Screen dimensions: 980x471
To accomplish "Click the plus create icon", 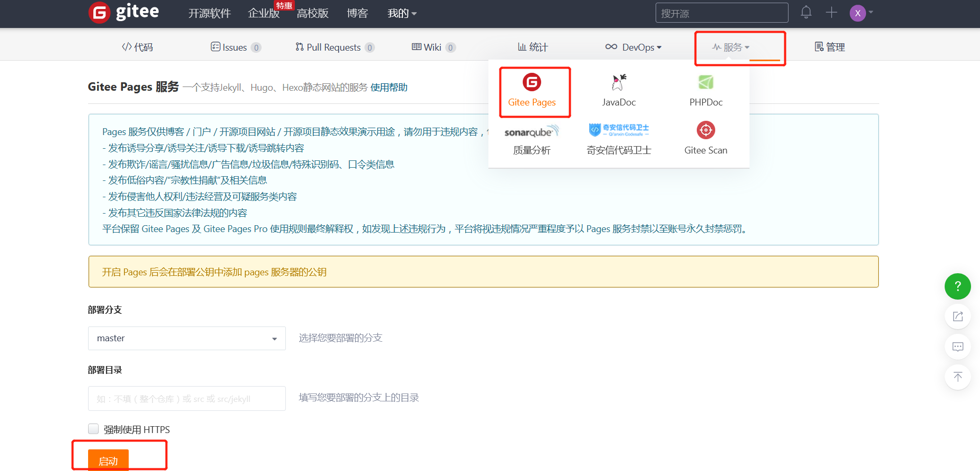I will click(x=831, y=12).
